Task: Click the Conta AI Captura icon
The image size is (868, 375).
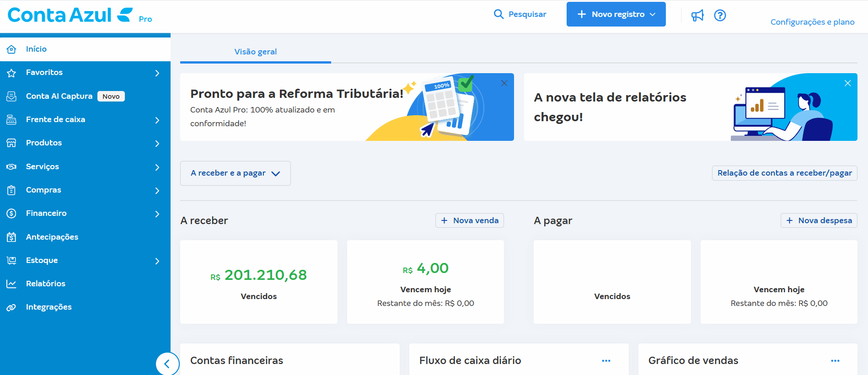Action: click(x=11, y=96)
